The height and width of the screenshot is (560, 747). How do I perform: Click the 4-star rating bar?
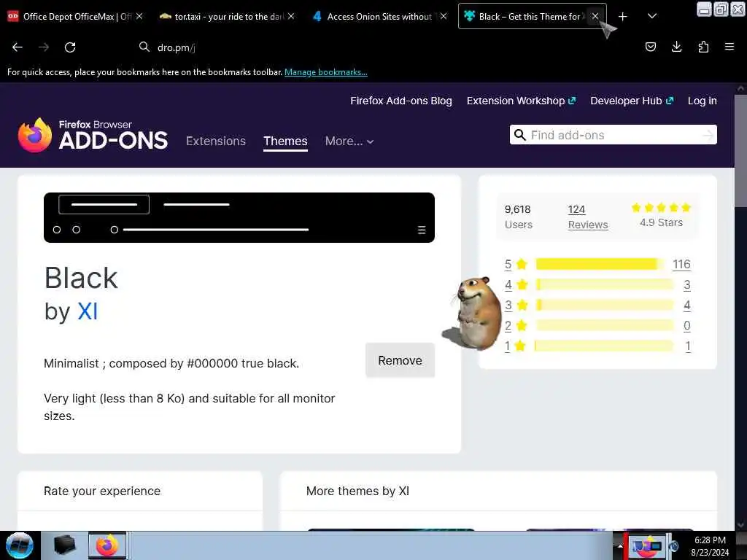click(x=605, y=285)
